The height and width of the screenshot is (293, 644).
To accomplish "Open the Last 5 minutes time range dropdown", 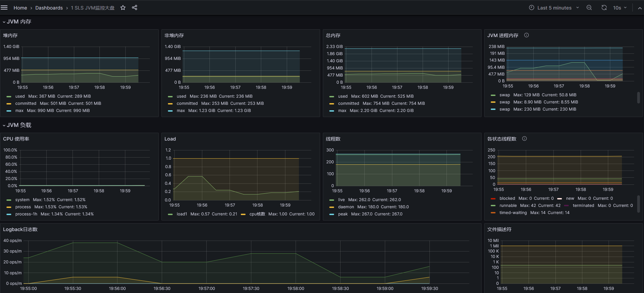I will click(x=554, y=7).
